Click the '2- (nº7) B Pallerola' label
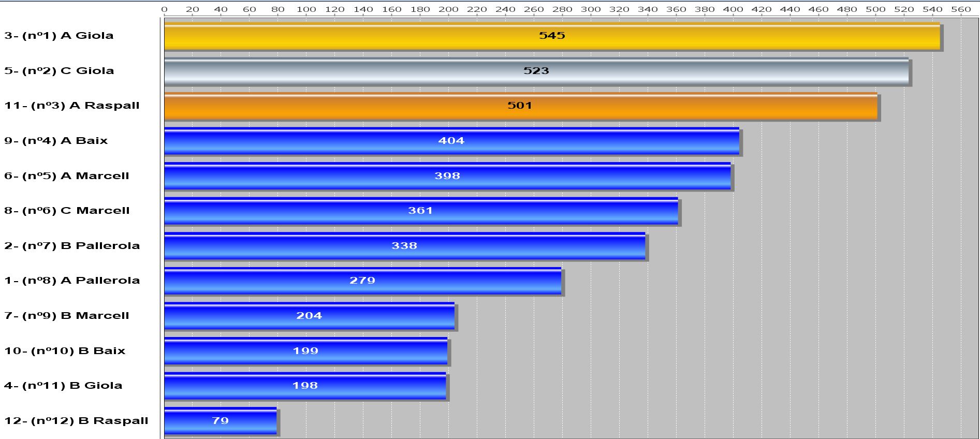 tap(72, 246)
